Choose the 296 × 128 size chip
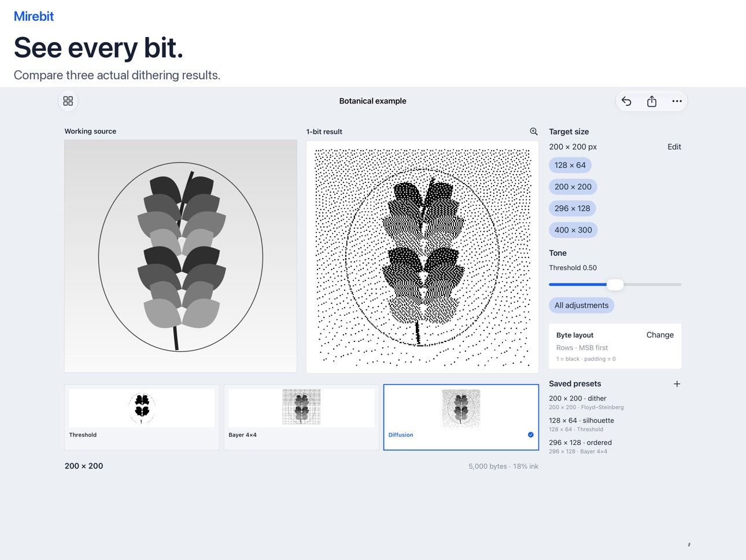 click(x=573, y=208)
